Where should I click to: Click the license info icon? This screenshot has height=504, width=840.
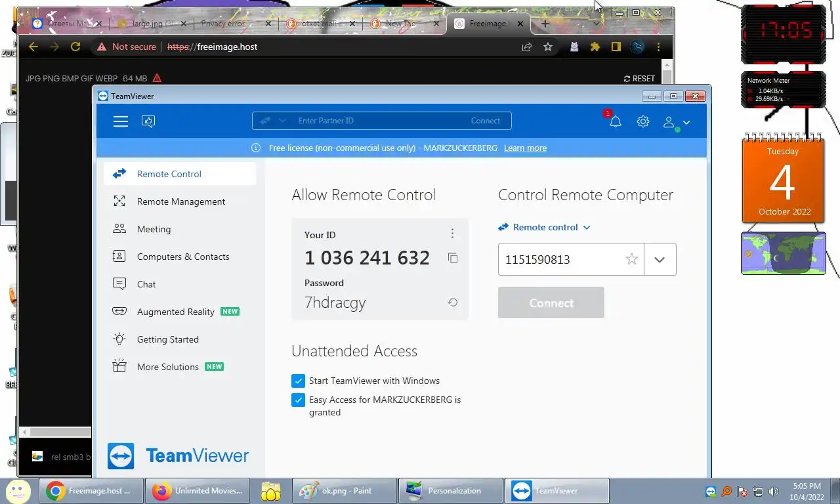[257, 148]
